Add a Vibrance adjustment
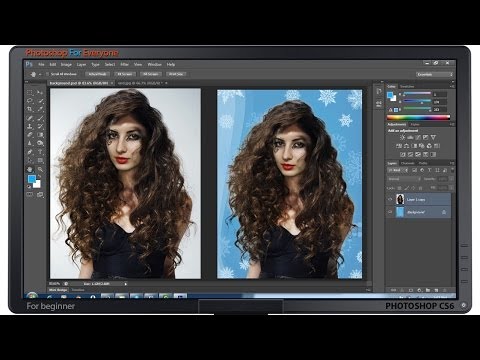The image size is (480, 360). (433, 137)
